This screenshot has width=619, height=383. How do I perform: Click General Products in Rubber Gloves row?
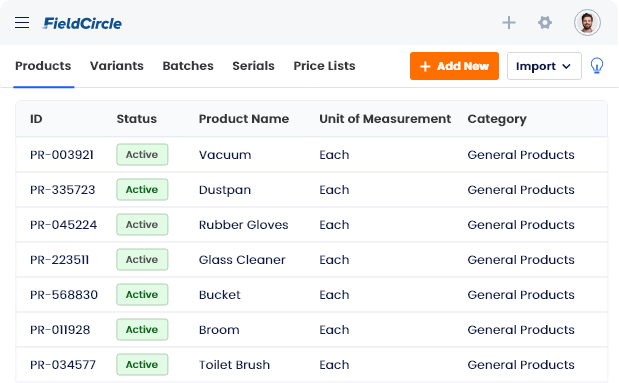[x=521, y=225]
